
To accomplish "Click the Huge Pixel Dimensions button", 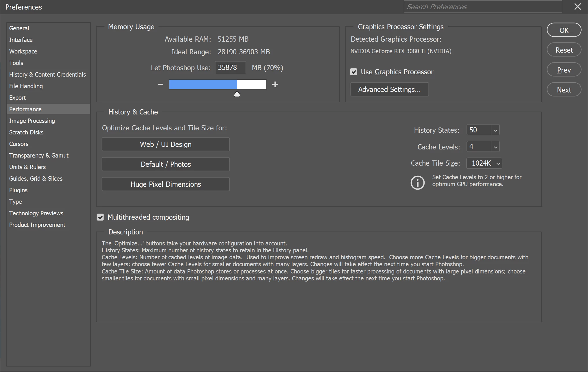I will click(x=165, y=184).
